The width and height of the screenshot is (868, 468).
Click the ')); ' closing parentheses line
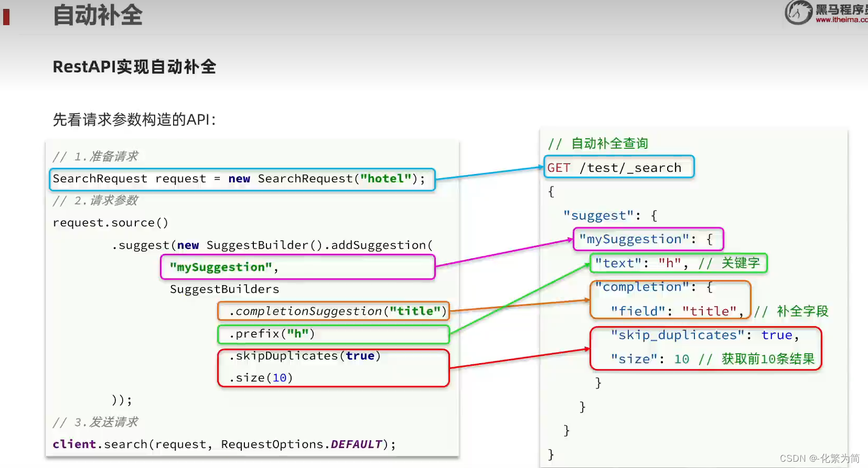(x=122, y=400)
